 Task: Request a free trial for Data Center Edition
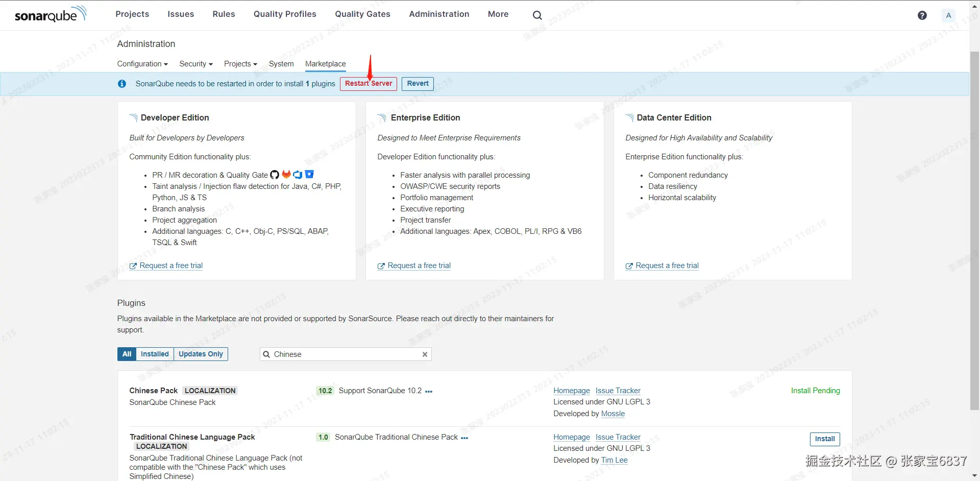click(667, 266)
